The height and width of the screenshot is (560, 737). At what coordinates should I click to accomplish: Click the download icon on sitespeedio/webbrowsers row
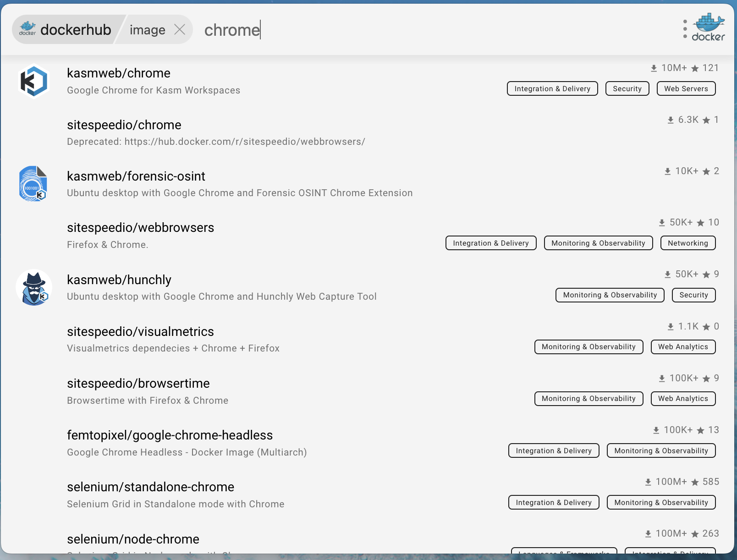(662, 223)
